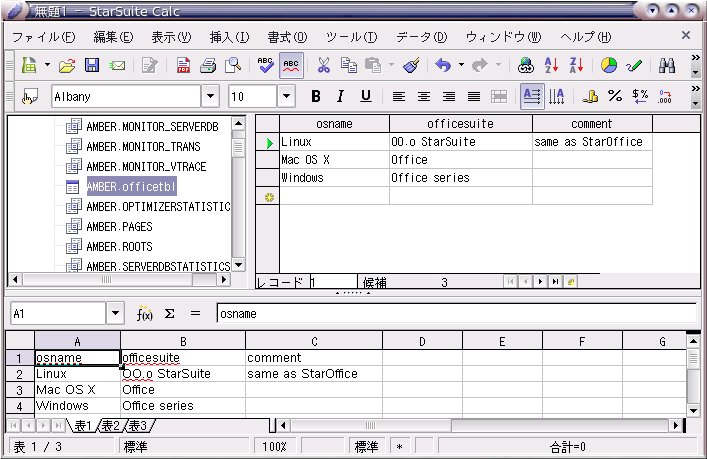
Task: Click the New document icon
Action: click(29, 66)
